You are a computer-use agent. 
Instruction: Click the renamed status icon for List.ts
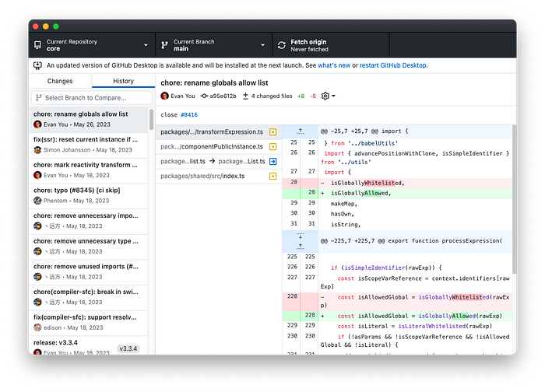(273, 161)
